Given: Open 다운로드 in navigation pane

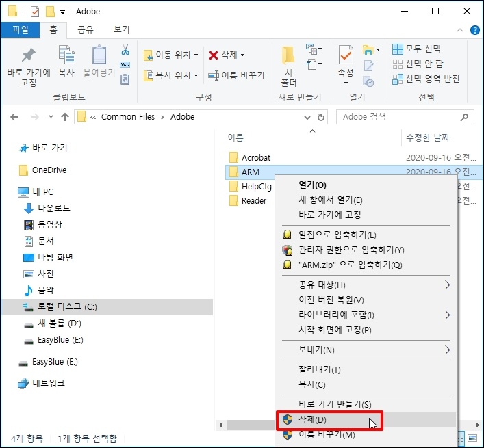Looking at the screenshot, I should [x=47, y=208].
